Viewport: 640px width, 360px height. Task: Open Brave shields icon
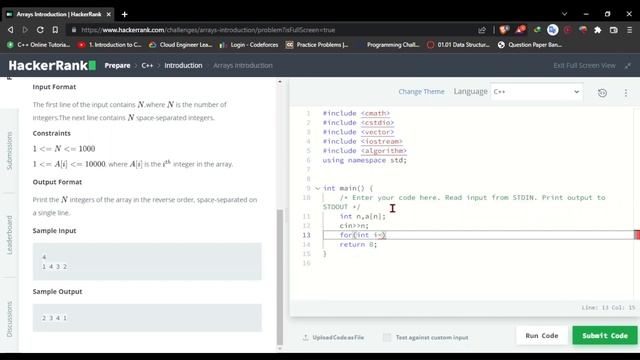coord(504,30)
